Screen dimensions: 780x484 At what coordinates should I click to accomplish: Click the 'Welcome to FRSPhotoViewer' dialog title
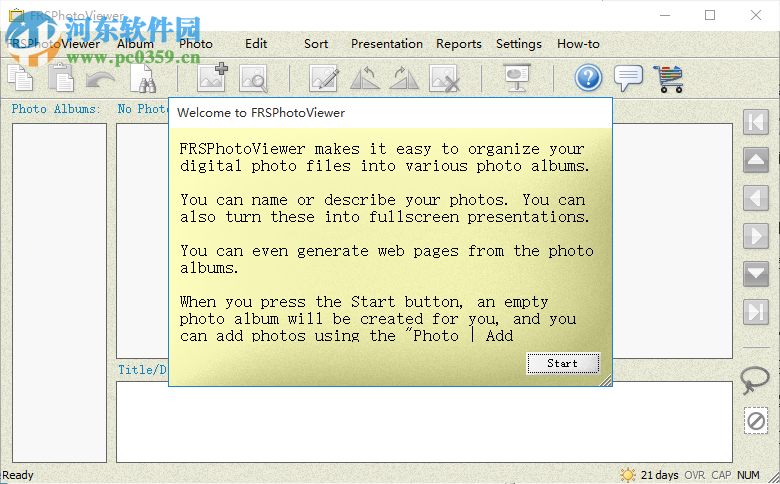261,113
